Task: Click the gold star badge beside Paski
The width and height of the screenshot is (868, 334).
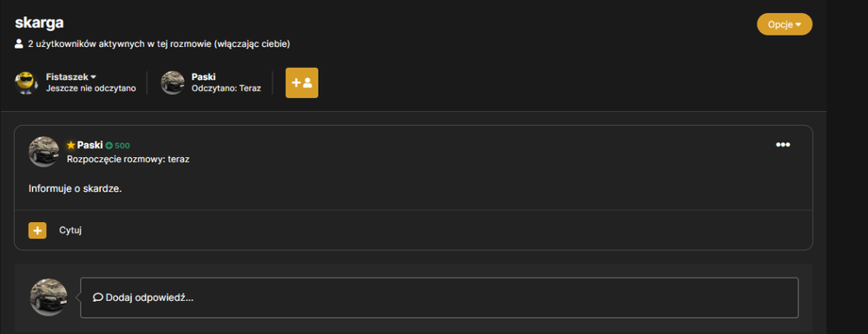Action: pyautogui.click(x=71, y=146)
